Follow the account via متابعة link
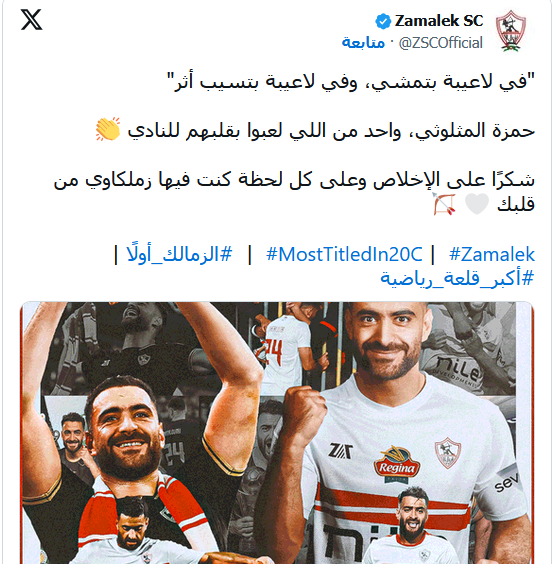Viewport: 554px width, 564px height. (x=363, y=42)
